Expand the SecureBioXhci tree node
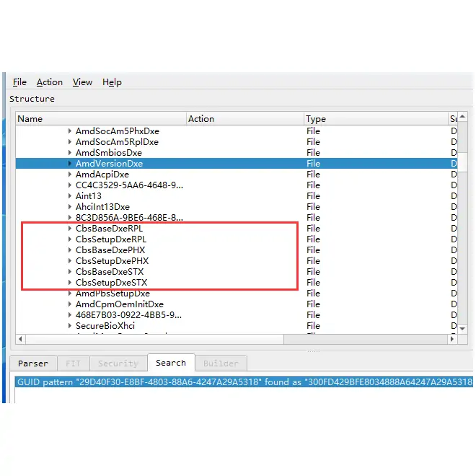The image size is (476, 476). 70,326
